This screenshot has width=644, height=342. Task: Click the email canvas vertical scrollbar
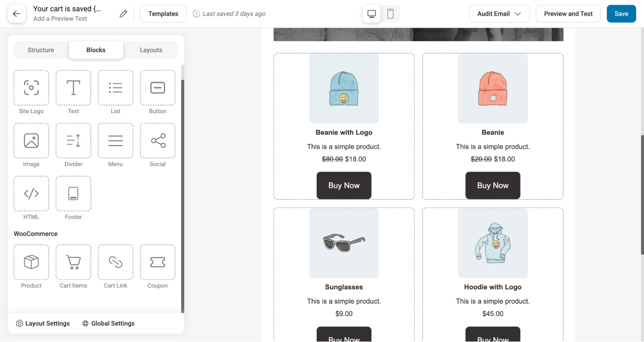click(642, 195)
